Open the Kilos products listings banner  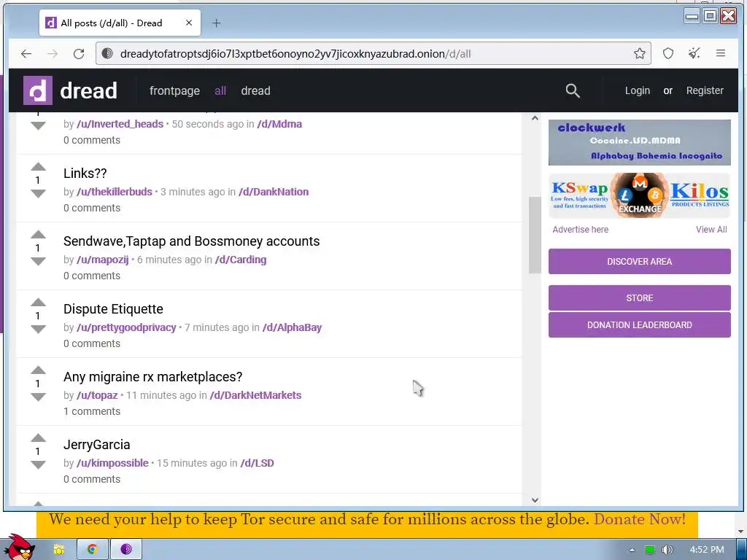[700, 195]
